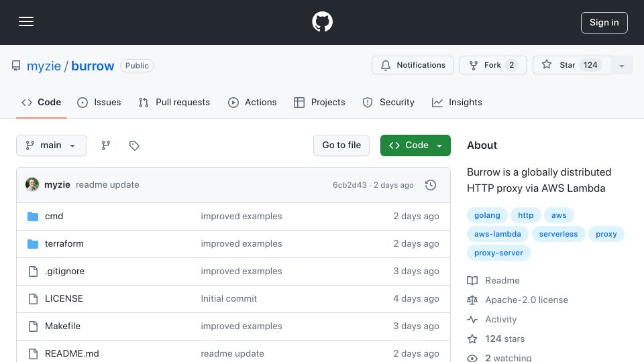The width and height of the screenshot is (644, 362).
Task: Click the terraform folder icon
Action: pyautogui.click(x=33, y=244)
